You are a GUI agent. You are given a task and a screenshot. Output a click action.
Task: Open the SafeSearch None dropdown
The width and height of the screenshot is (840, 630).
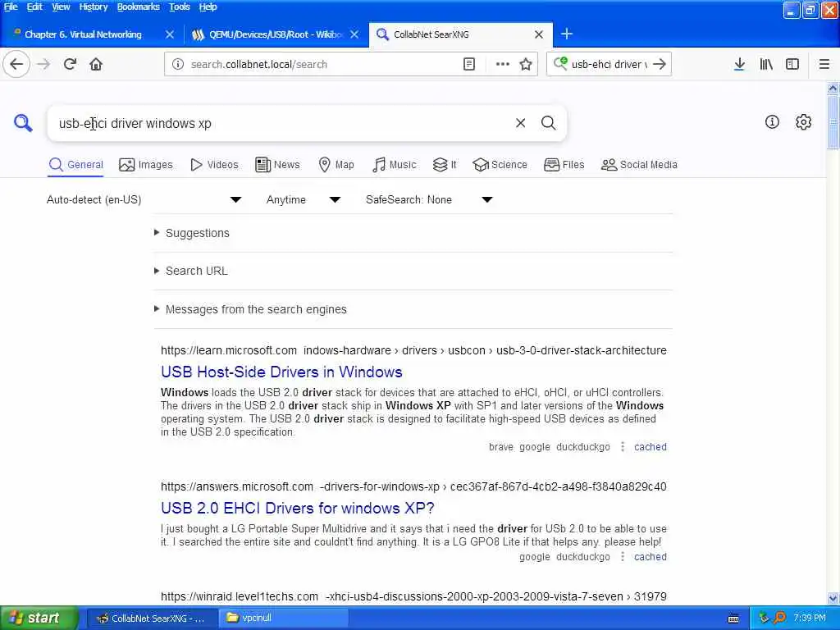pos(428,200)
